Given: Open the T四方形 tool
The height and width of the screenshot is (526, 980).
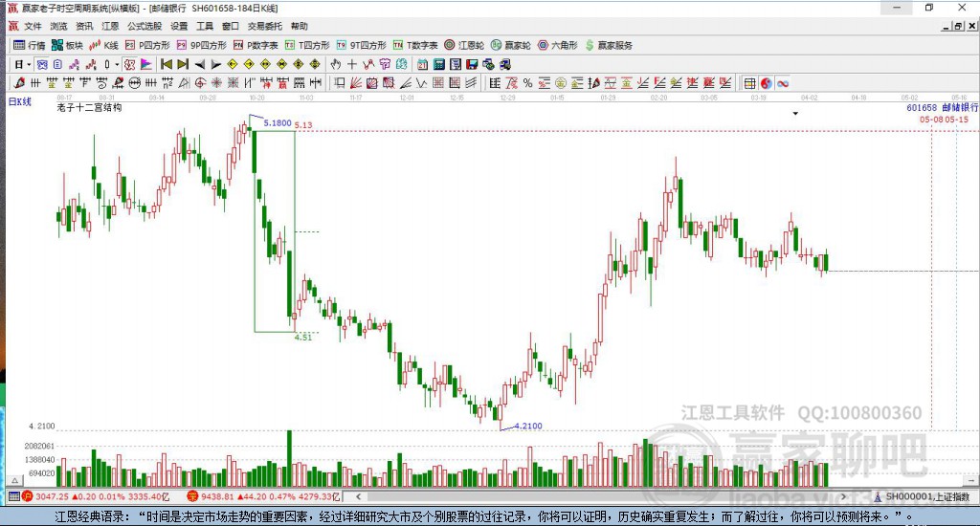Looking at the screenshot, I should coord(307,45).
